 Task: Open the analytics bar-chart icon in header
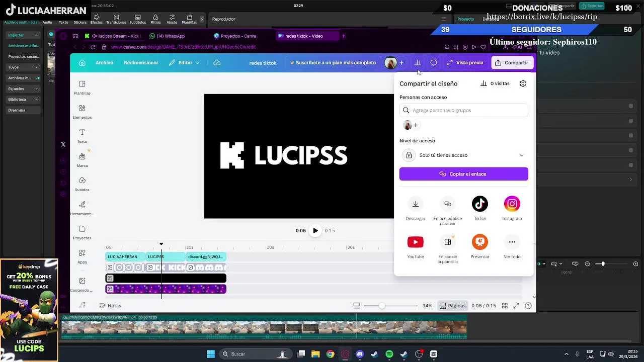pyautogui.click(x=417, y=63)
